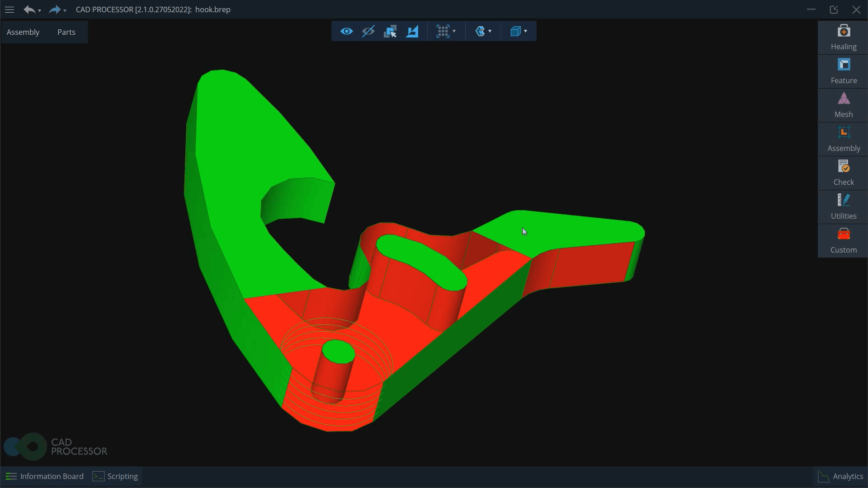Click the view cube icon
Image resolution: width=868 pixels, height=488 pixels.
tap(515, 31)
